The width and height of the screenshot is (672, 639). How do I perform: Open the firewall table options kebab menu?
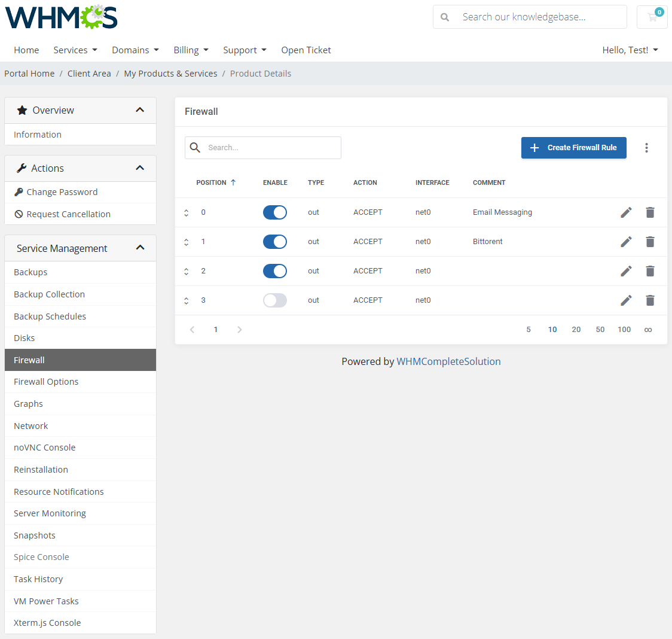click(646, 147)
